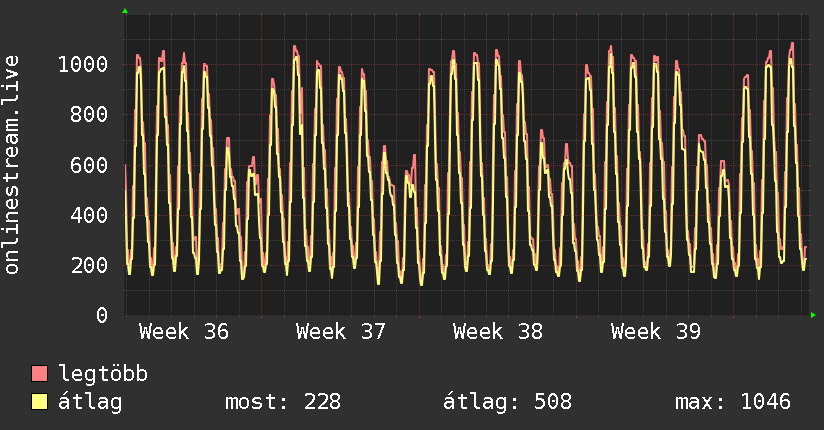Click the green arrow at x-axis end

click(x=813, y=315)
